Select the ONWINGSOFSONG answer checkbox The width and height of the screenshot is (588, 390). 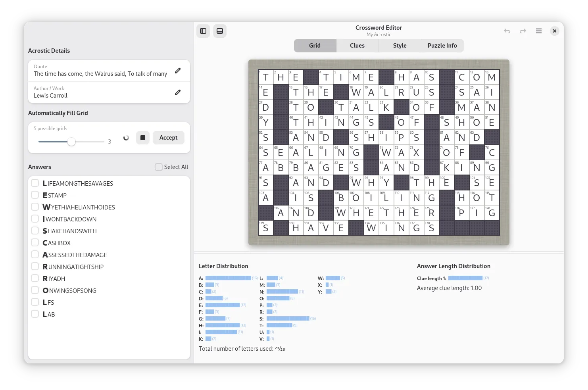35,290
